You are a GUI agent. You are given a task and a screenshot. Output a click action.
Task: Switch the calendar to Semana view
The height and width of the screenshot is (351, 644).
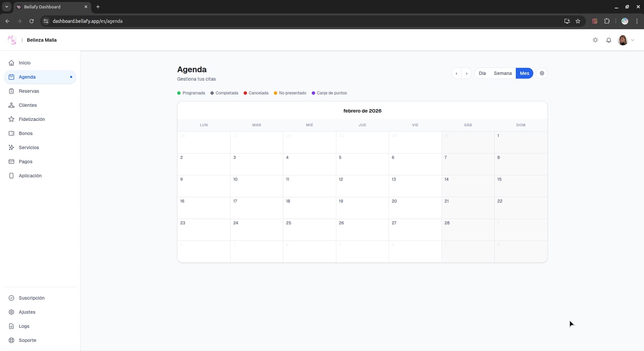coord(502,73)
